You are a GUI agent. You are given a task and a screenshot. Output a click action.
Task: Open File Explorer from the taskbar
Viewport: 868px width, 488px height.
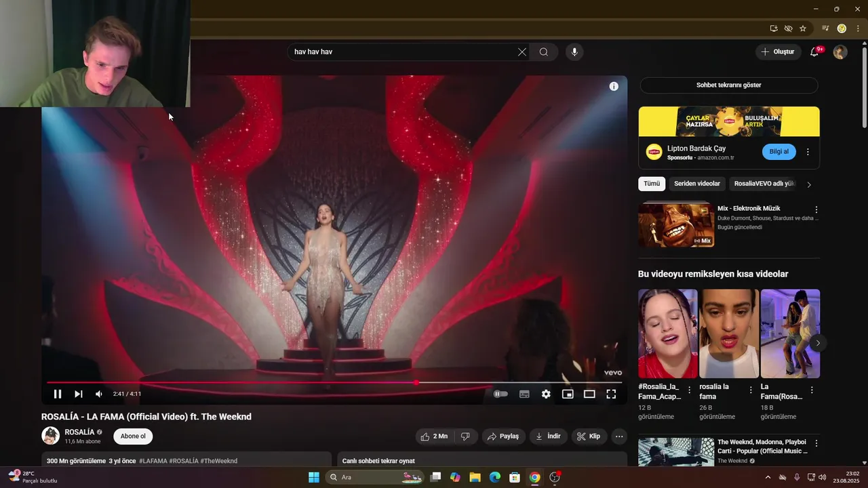point(475,477)
